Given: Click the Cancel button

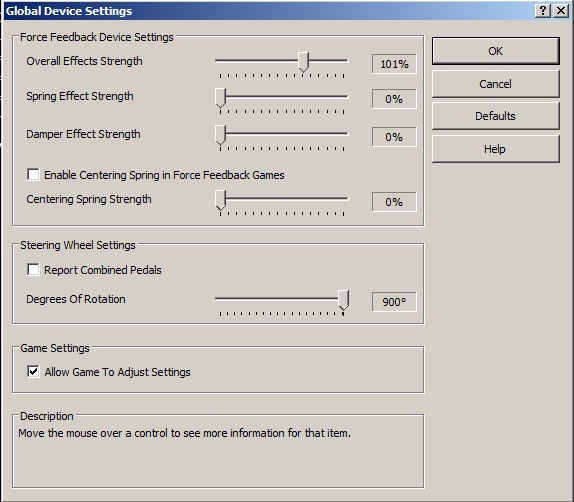Looking at the screenshot, I should pos(496,84).
